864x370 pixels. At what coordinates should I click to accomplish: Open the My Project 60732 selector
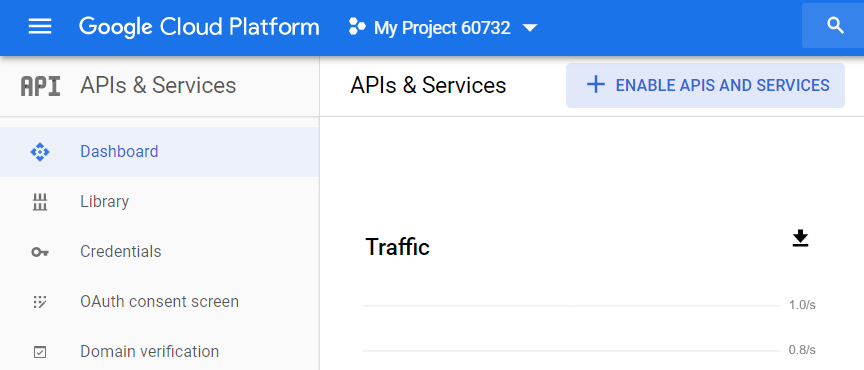coord(443,27)
